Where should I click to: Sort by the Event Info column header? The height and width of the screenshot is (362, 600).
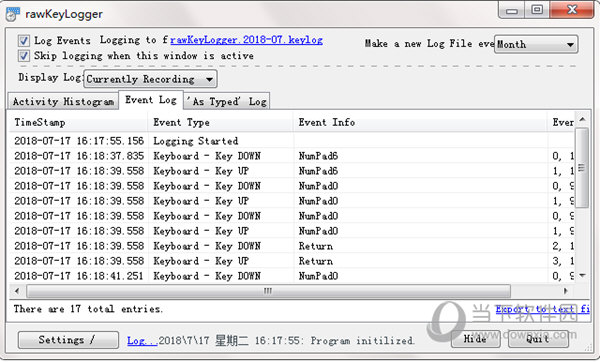(x=420, y=122)
